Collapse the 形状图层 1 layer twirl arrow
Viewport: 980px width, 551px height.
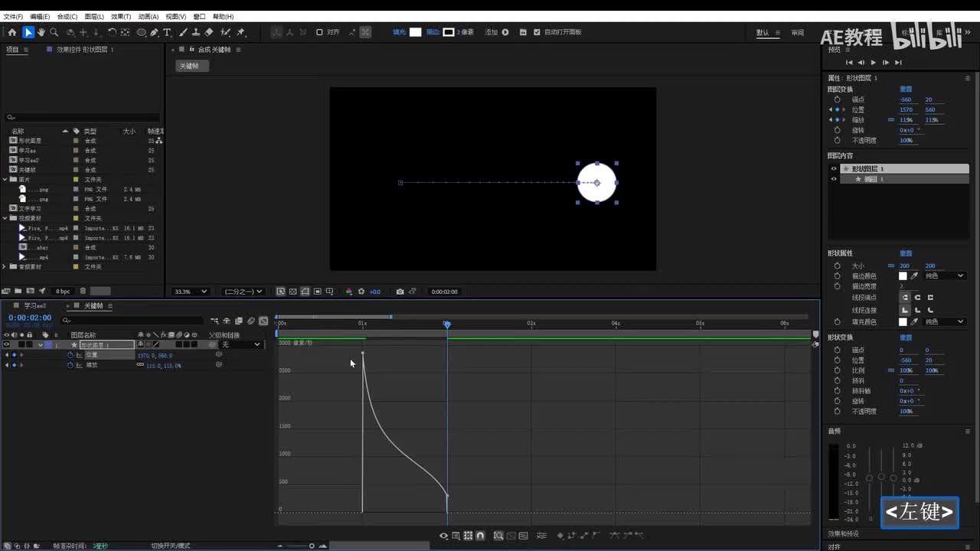click(x=41, y=344)
